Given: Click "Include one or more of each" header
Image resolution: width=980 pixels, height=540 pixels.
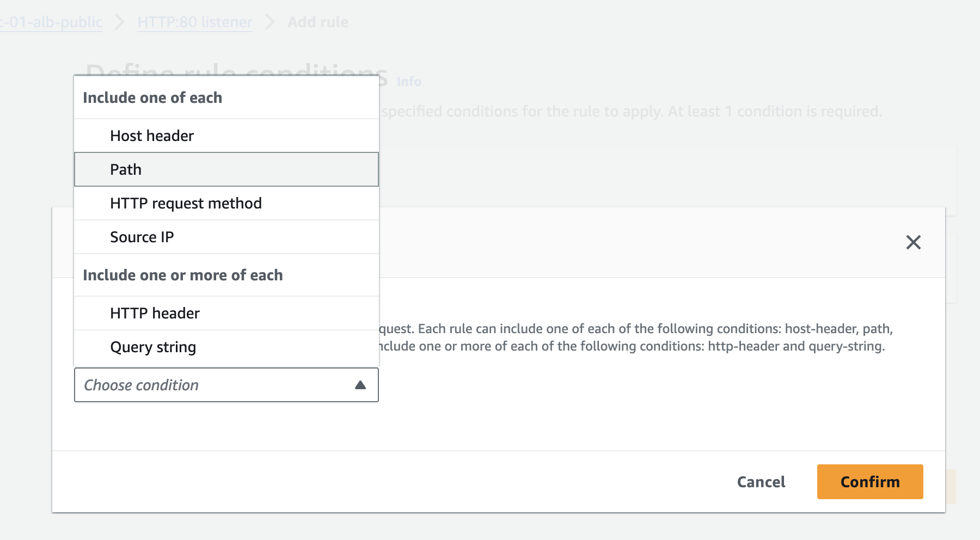Looking at the screenshot, I should pyautogui.click(x=182, y=275).
